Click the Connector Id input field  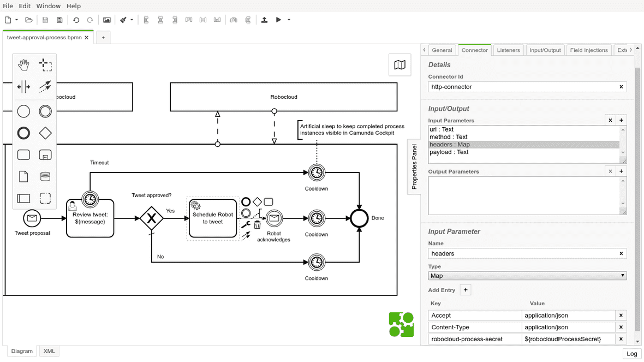[x=523, y=87]
